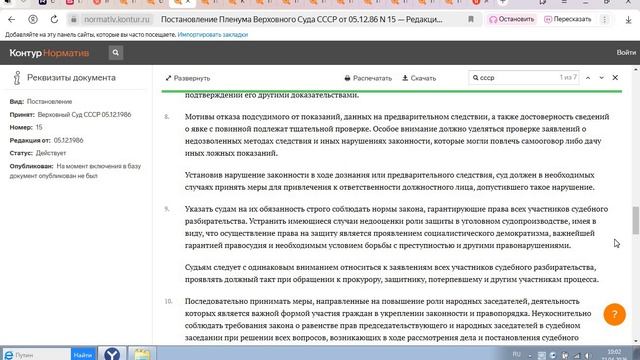Click the Номер value 15
The height and width of the screenshot is (360, 640).
point(39,127)
